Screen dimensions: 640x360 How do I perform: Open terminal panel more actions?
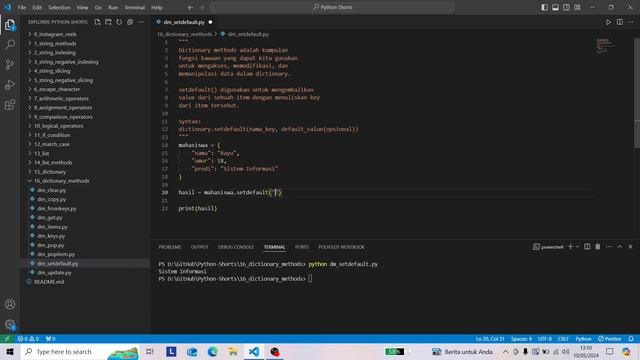609,247
